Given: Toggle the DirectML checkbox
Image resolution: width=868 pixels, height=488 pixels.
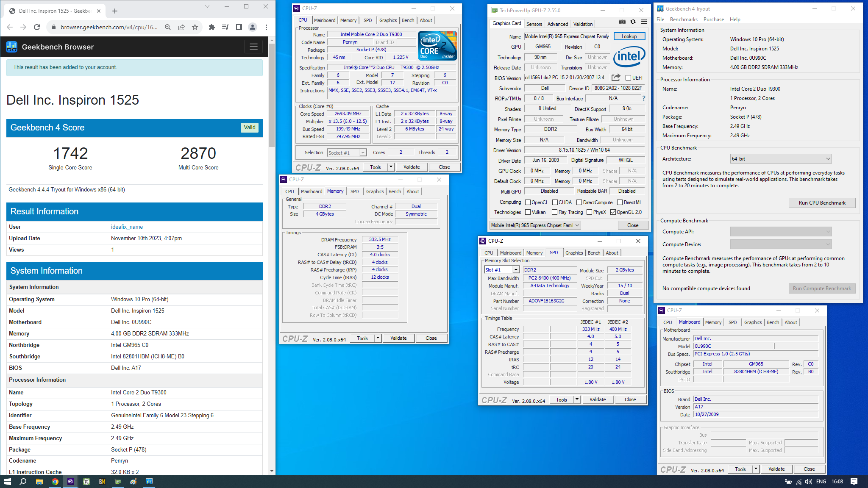Looking at the screenshot, I should [620, 202].
